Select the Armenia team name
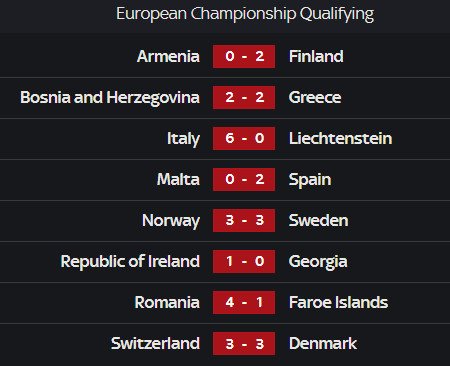Viewport: 450px width, 366px height. click(168, 56)
